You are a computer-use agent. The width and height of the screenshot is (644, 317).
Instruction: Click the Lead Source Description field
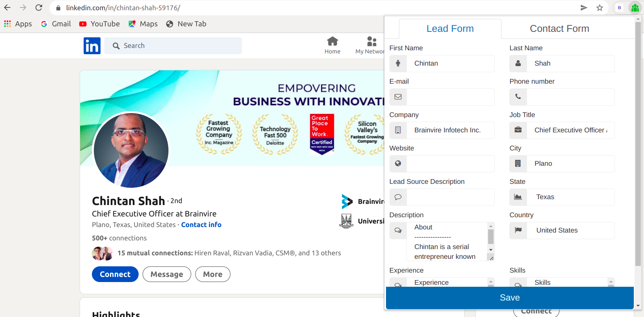click(x=450, y=197)
